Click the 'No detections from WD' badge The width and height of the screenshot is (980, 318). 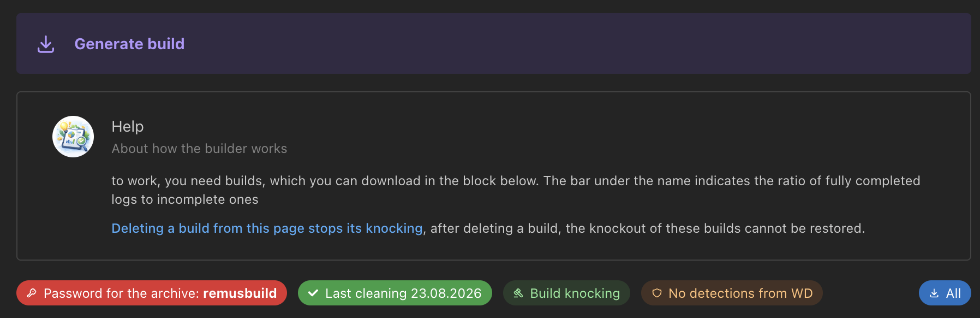click(x=732, y=293)
